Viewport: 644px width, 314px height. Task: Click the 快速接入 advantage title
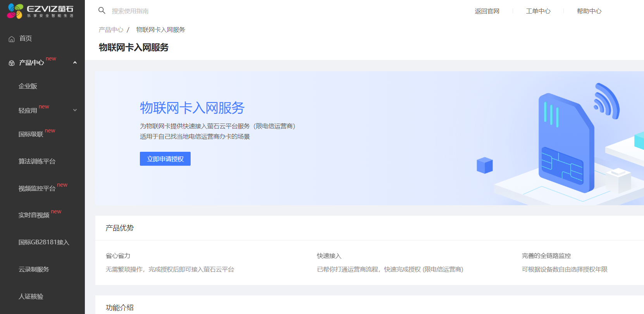[x=329, y=256]
